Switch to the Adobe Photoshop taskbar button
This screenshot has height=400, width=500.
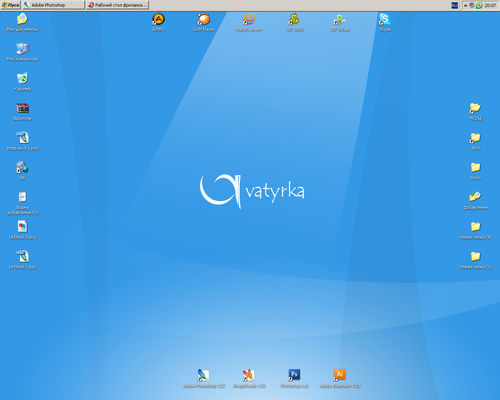54,5
